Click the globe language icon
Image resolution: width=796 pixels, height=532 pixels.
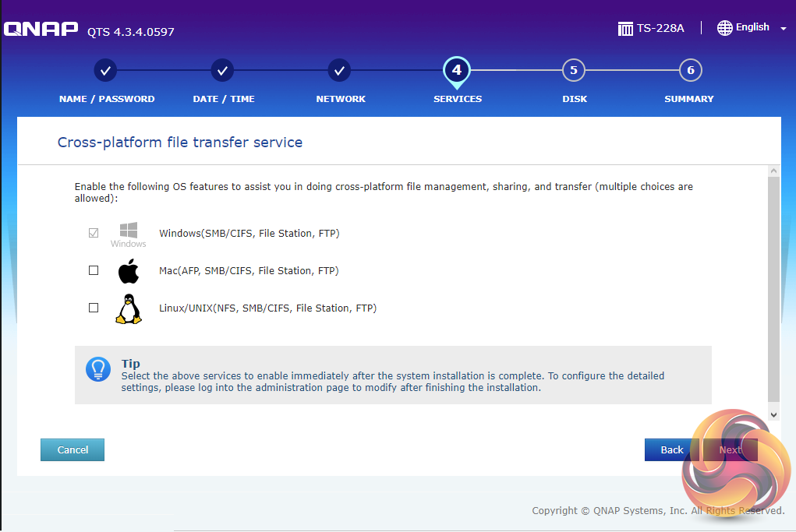coord(724,28)
